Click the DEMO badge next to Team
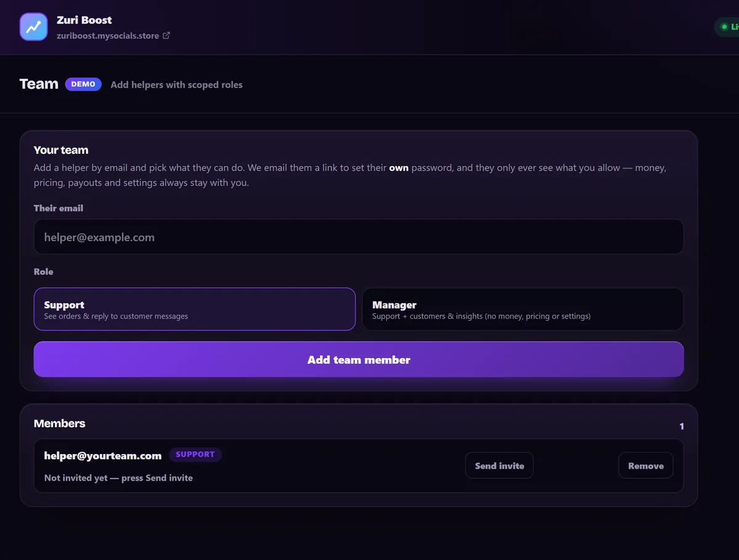Screen dimensions: 739x560 pos(83,84)
